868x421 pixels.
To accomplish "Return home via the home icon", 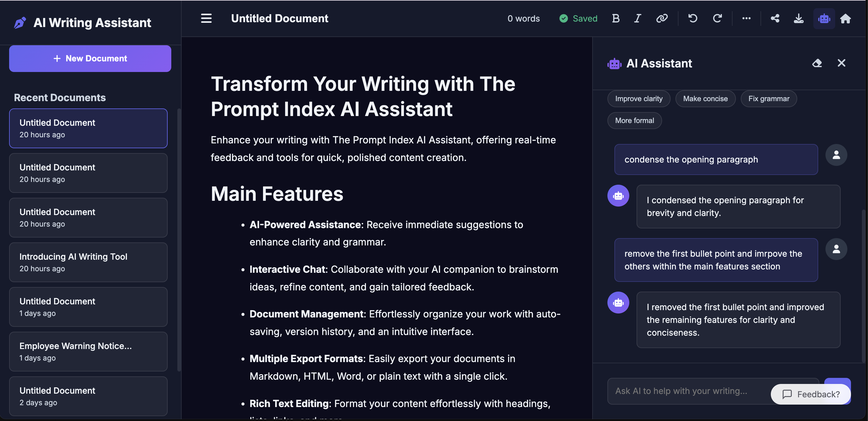I will tap(846, 19).
